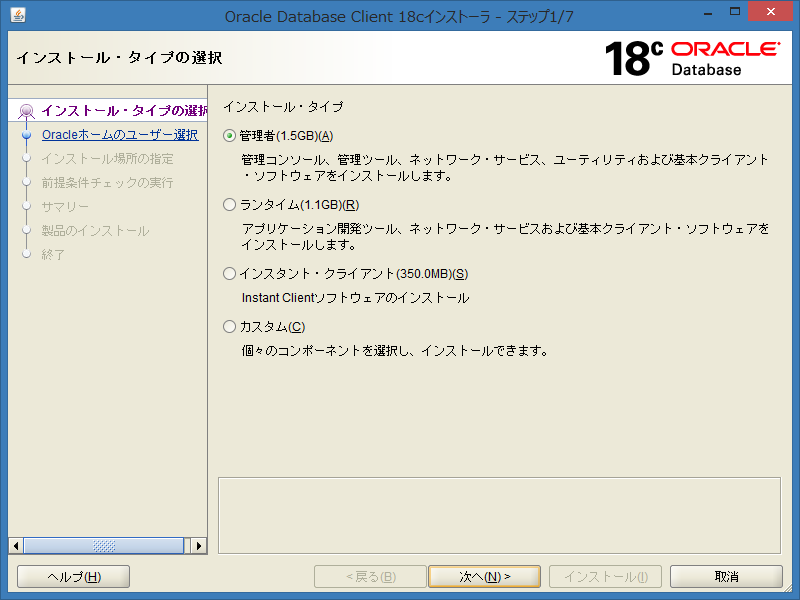Screen dimensions: 800x600
Task: Select the ランタイム(1.1GB) install type
Action: tap(230, 207)
